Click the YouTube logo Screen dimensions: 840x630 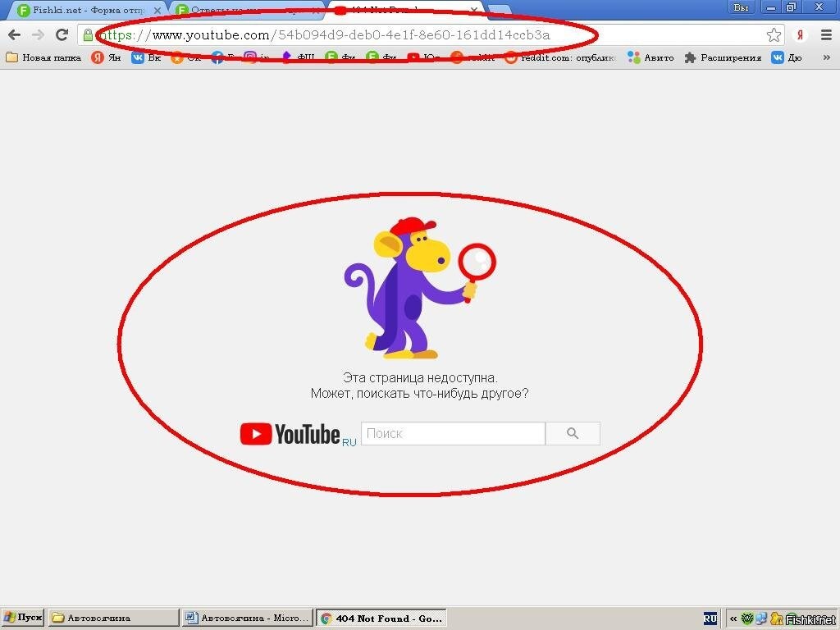tap(290, 434)
